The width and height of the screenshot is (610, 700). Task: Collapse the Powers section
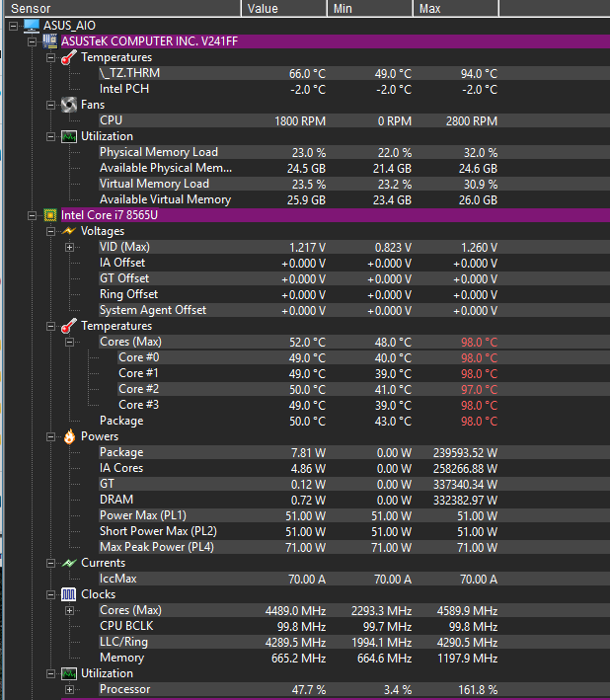pyautogui.click(x=50, y=436)
